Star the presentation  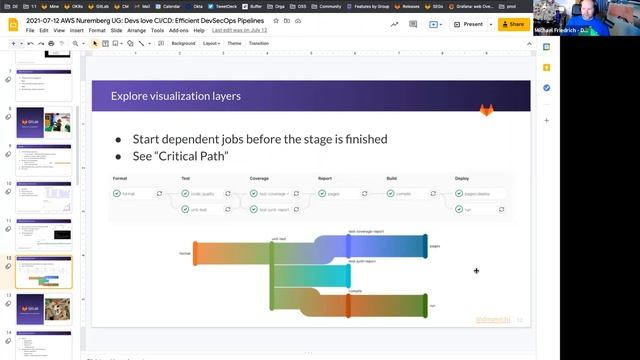[276, 20]
